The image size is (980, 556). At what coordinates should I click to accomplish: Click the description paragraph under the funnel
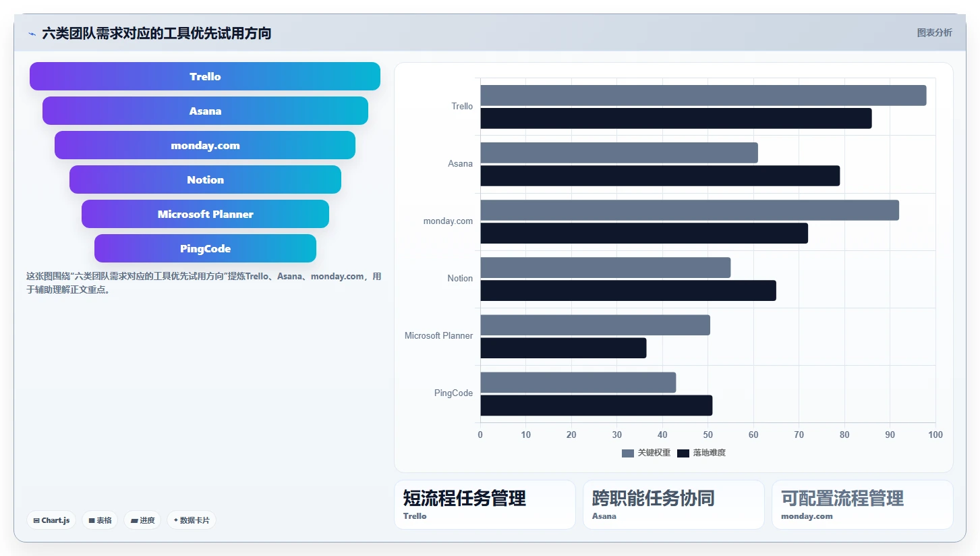pyautogui.click(x=204, y=283)
